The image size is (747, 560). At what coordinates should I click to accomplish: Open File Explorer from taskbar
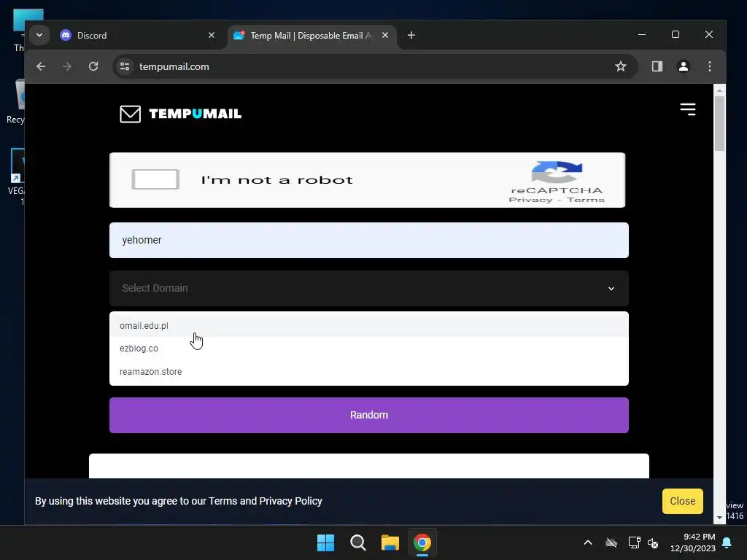390,542
